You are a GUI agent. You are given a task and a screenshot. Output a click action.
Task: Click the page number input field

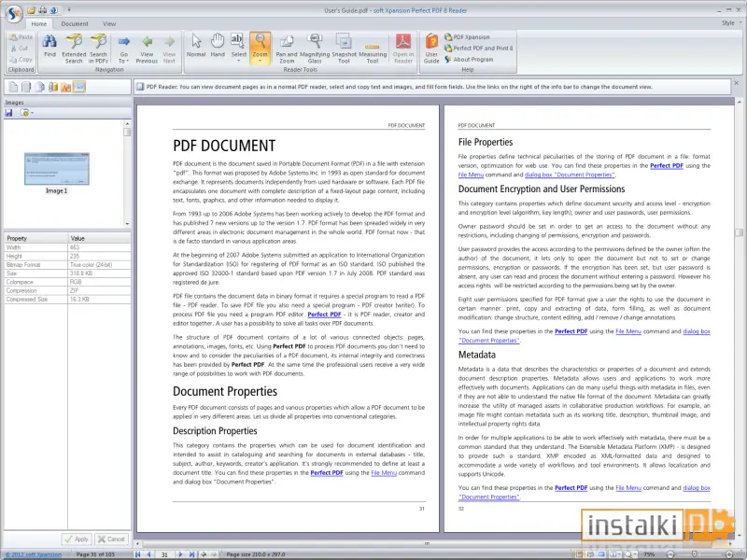(x=164, y=554)
